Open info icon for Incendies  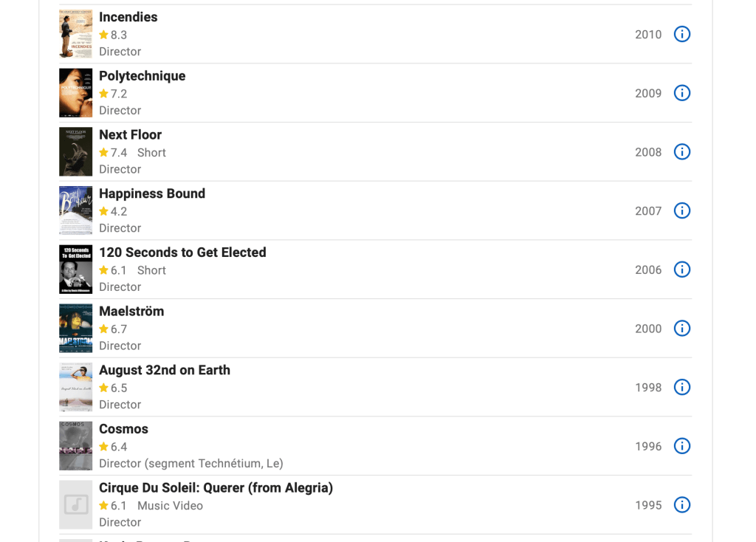click(682, 34)
